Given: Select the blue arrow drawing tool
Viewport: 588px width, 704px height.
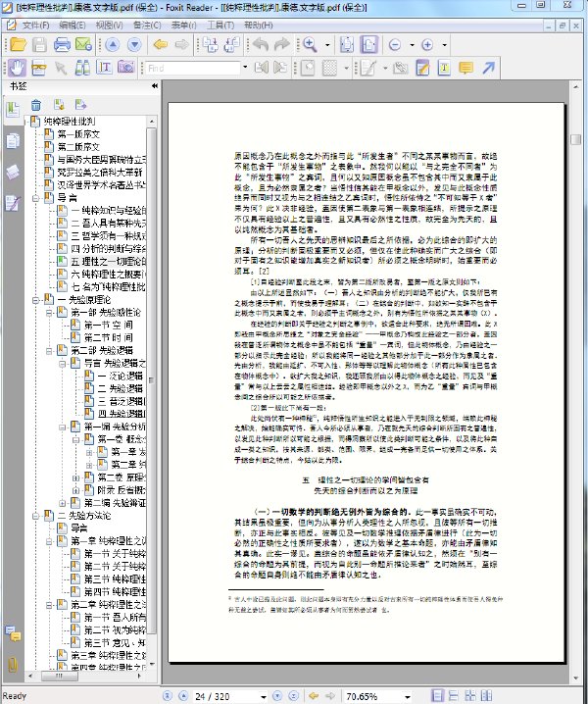Looking at the screenshot, I should pyautogui.click(x=488, y=68).
